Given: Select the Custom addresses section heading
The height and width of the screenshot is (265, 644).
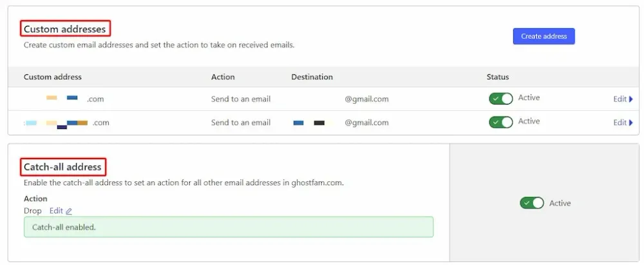Looking at the screenshot, I should click(x=65, y=29).
